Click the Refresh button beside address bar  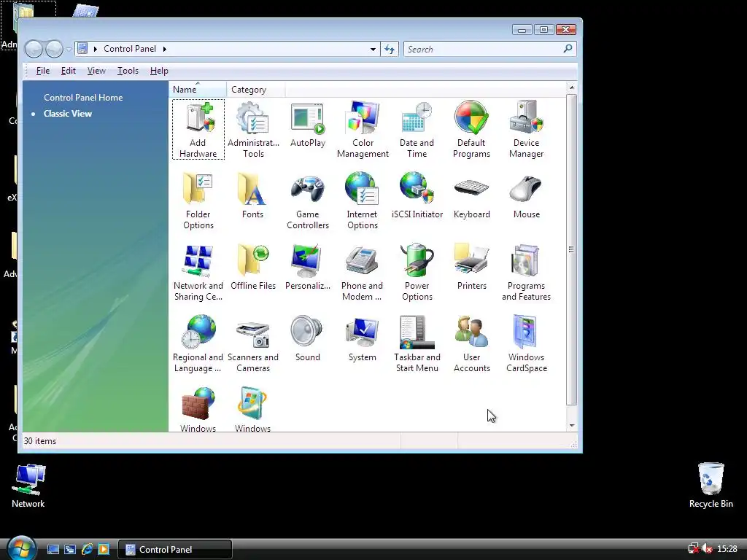click(x=390, y=49)
